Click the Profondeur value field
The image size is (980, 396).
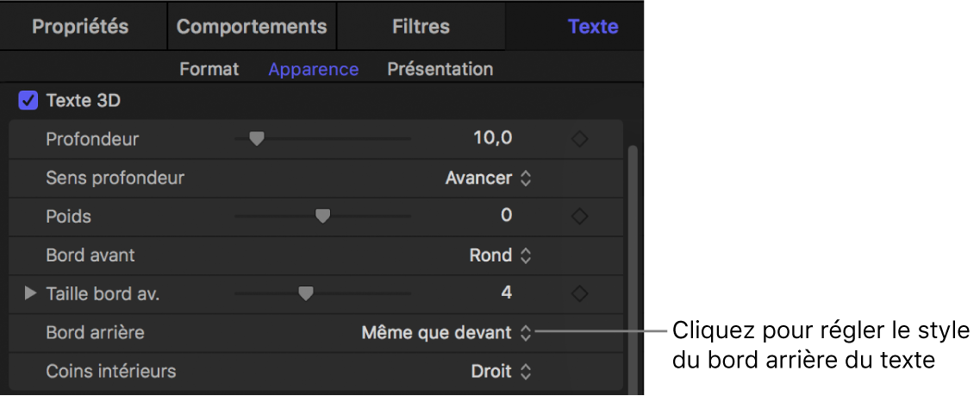coord(492,138)
